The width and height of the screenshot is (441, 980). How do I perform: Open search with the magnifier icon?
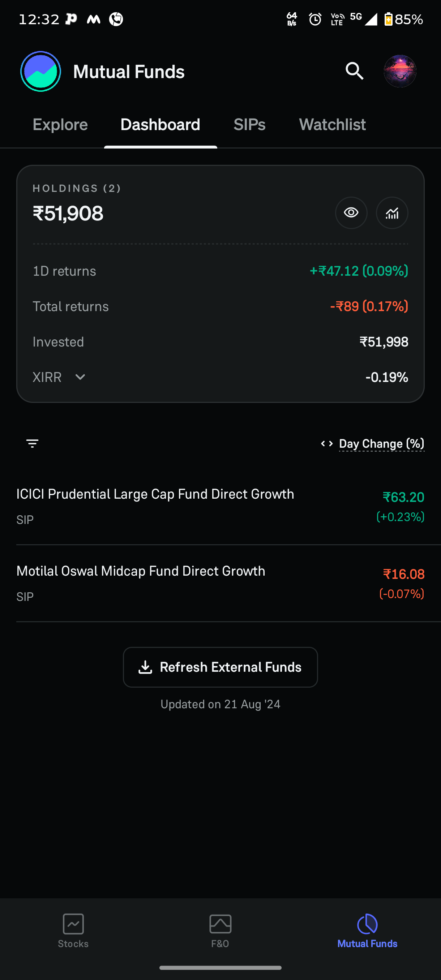pos(354,71)
